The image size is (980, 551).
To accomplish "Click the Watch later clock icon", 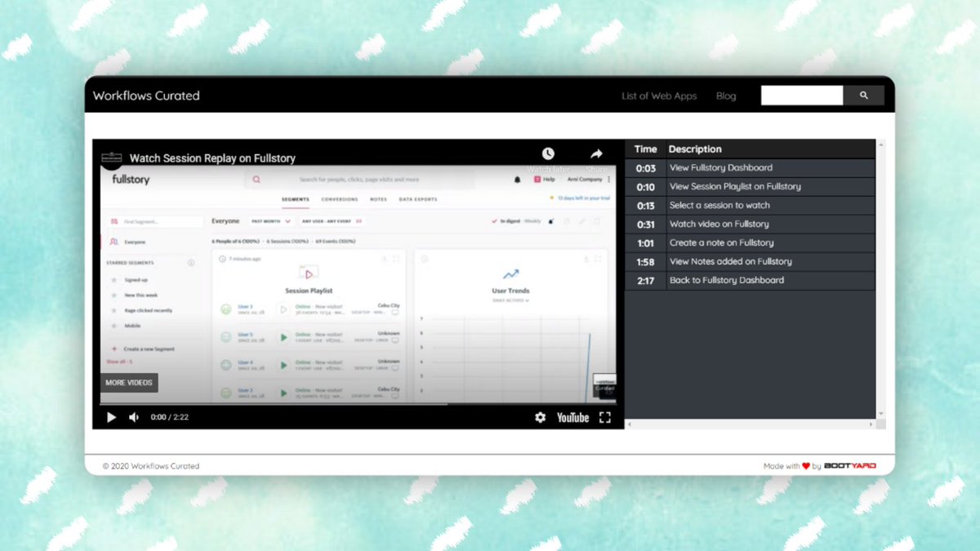I will point(548,153).
